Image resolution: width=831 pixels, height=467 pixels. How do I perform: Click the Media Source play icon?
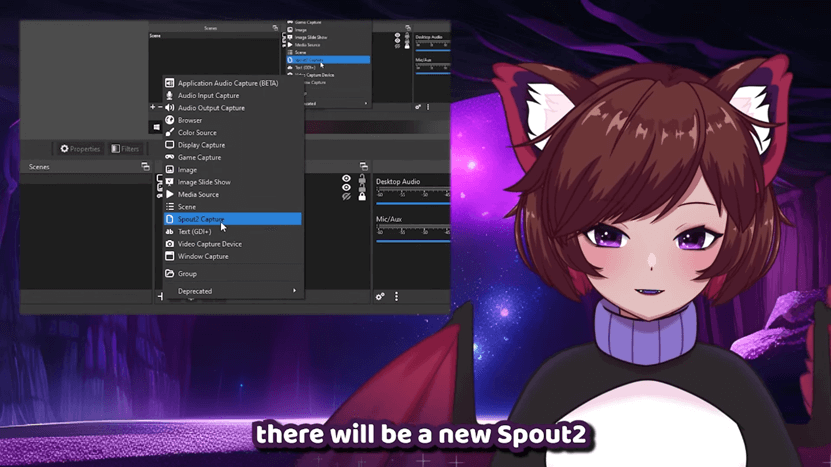coord(170,194)
